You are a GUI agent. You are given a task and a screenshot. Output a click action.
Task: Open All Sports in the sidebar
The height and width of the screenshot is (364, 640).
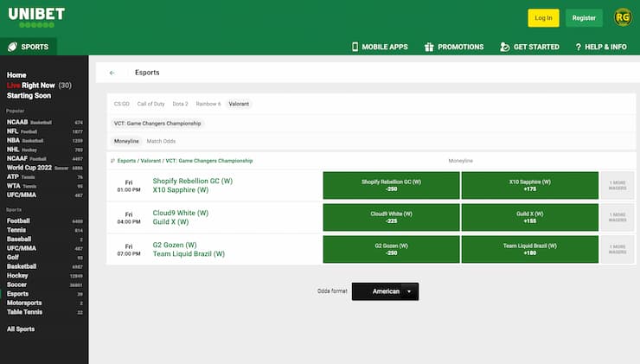21,329
